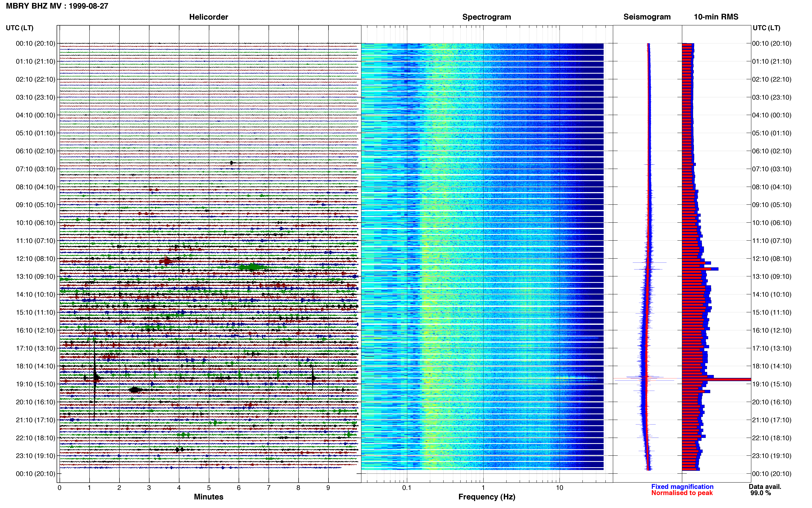Screen dimensions: 812x508
Task: Click 02:10 (22:10) on the Helicorder time axis
Action: click(36, 79)
